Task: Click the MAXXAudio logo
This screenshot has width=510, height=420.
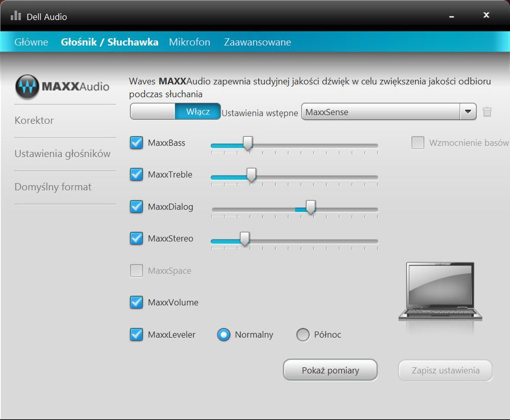Action: click(x=62, y=86)
